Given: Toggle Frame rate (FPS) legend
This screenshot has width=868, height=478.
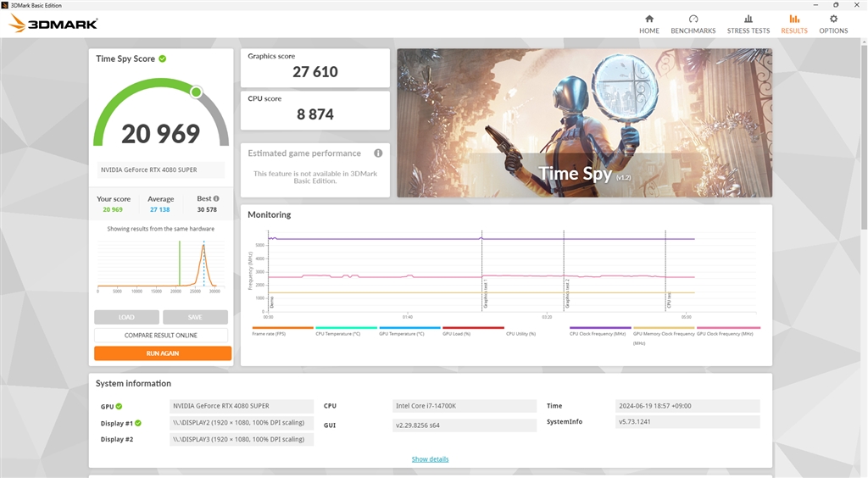Looking at the screenshot, I should pyautogui.click(x=281, y=331).
